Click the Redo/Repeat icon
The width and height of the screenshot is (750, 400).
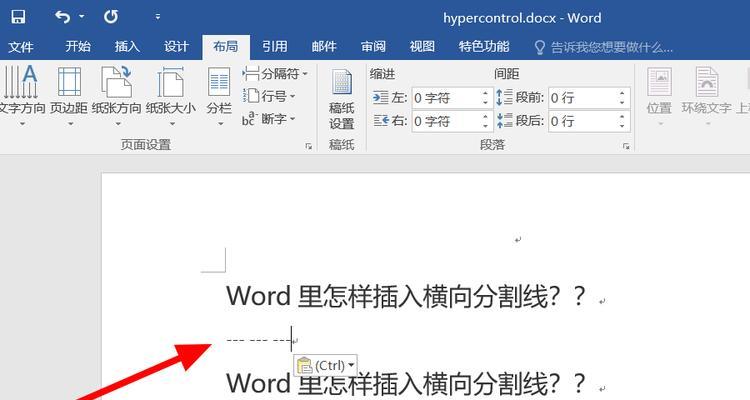click(111, 18)
